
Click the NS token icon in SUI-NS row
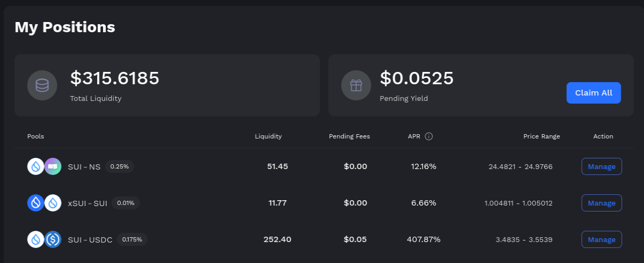pos(53,166)
